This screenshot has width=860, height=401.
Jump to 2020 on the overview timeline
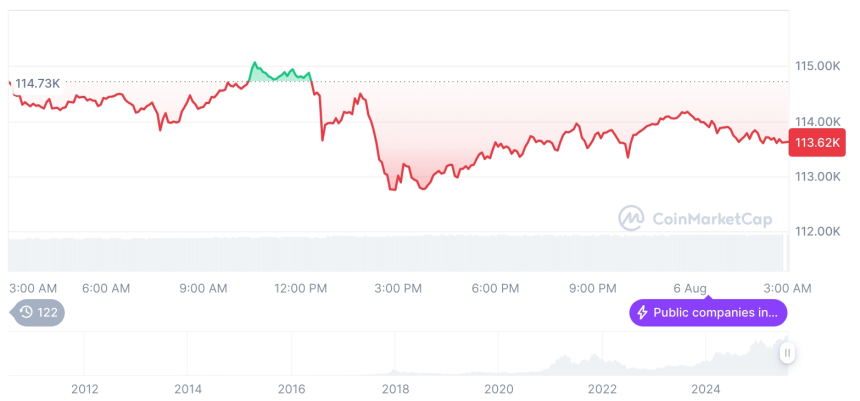point(498,388)
